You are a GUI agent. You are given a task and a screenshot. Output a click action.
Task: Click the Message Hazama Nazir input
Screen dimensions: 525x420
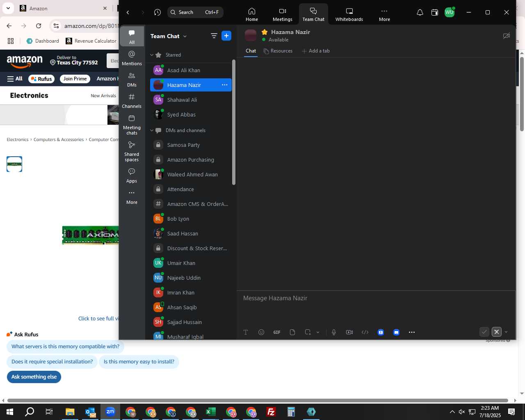(375, 298)
